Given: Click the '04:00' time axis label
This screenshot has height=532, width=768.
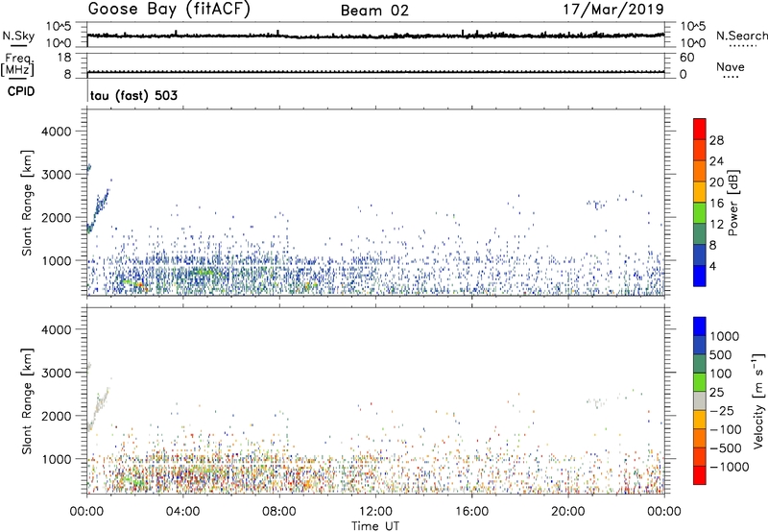Looking at the screenshot, I should tap(182, 512).
